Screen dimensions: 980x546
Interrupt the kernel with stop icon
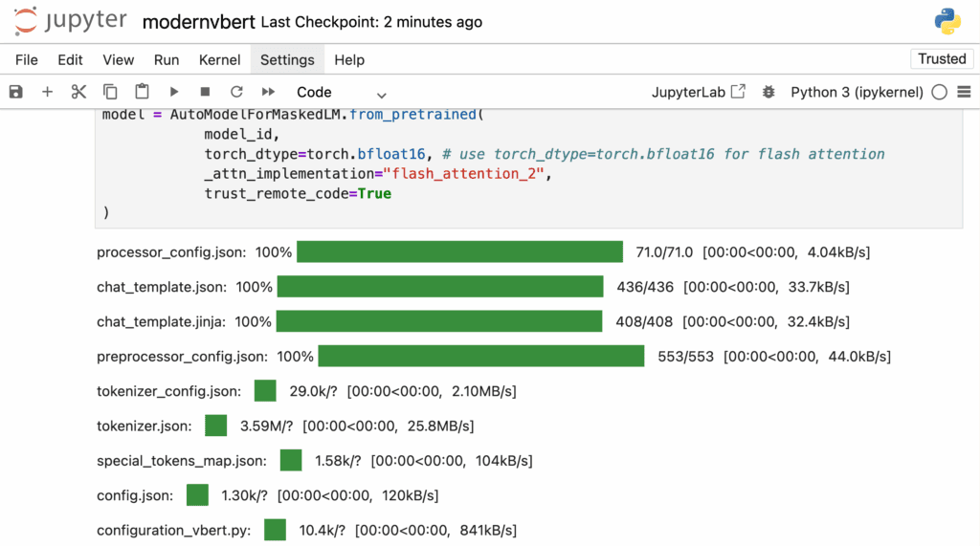tap(205, 92)
